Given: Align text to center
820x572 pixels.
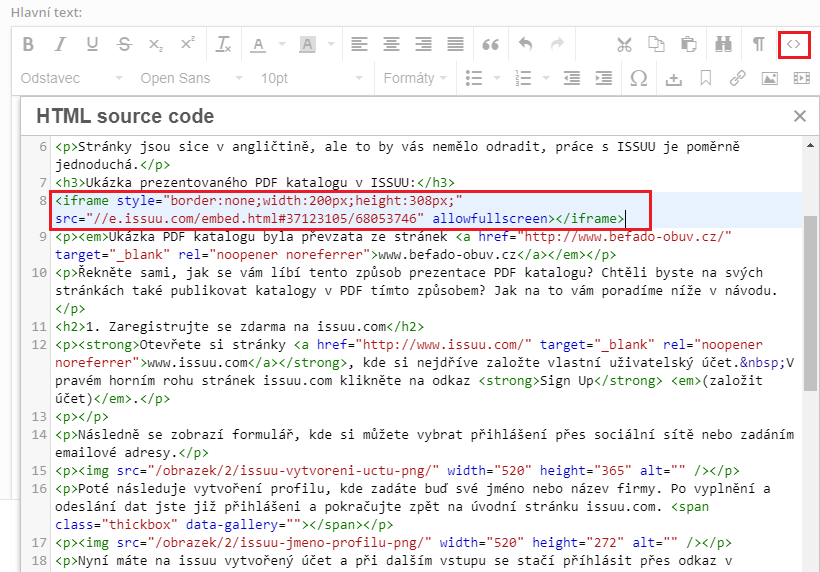Looking at the screenshot, I should (391, 45).
